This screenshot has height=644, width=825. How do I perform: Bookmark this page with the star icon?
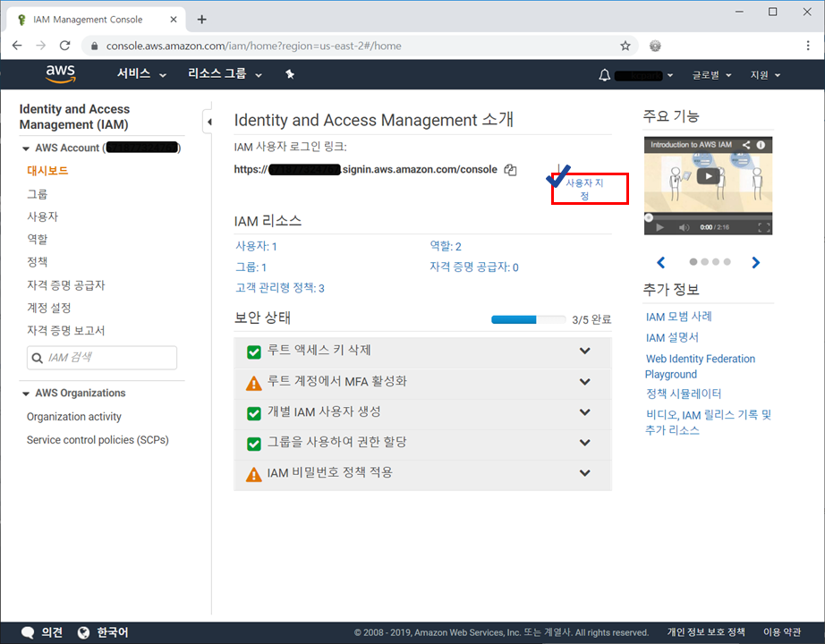point(625,46)
